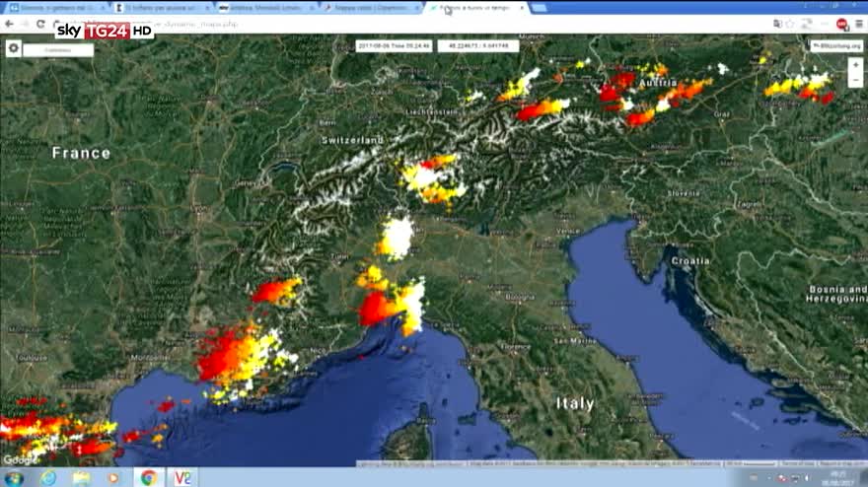This screenshot has width=868, height=487.
Task: Open the map settings gear icon
Action: point(13,47)
